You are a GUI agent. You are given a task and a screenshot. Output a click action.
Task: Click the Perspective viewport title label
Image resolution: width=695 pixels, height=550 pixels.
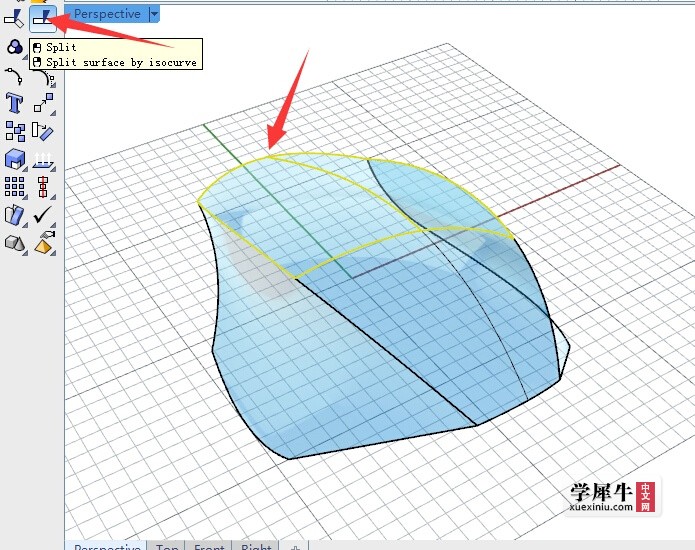coord(107,14)
